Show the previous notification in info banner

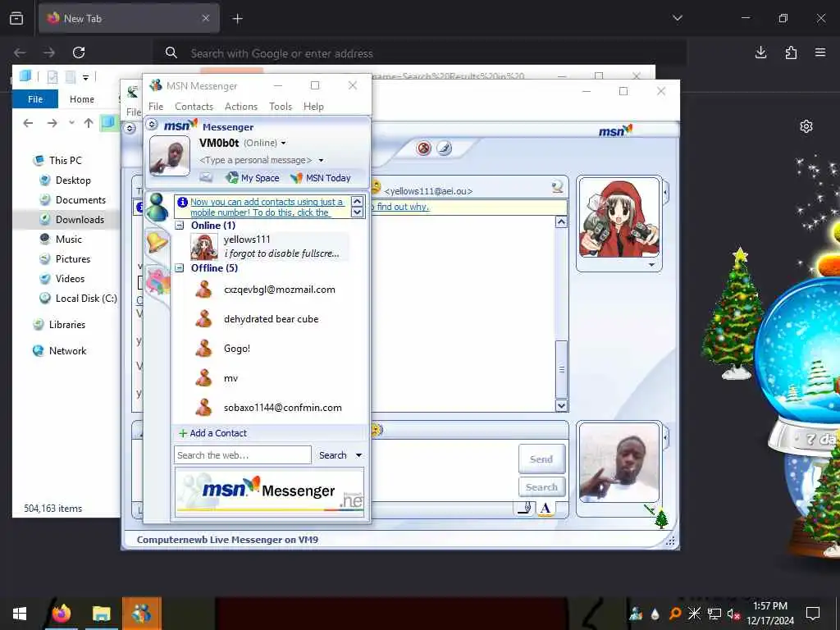coord(358,202)
